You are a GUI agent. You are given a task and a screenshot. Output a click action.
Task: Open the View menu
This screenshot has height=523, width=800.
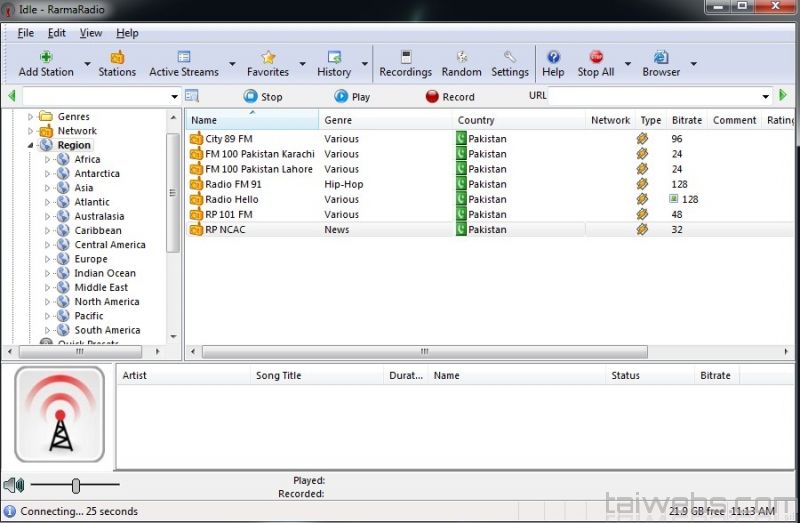pyautogui.click(x=91, y=33)
